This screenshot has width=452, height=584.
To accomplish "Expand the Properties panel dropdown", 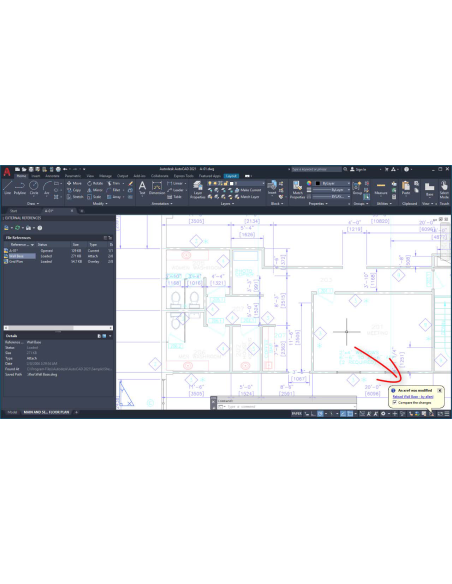I will click(x=318, y=204).
